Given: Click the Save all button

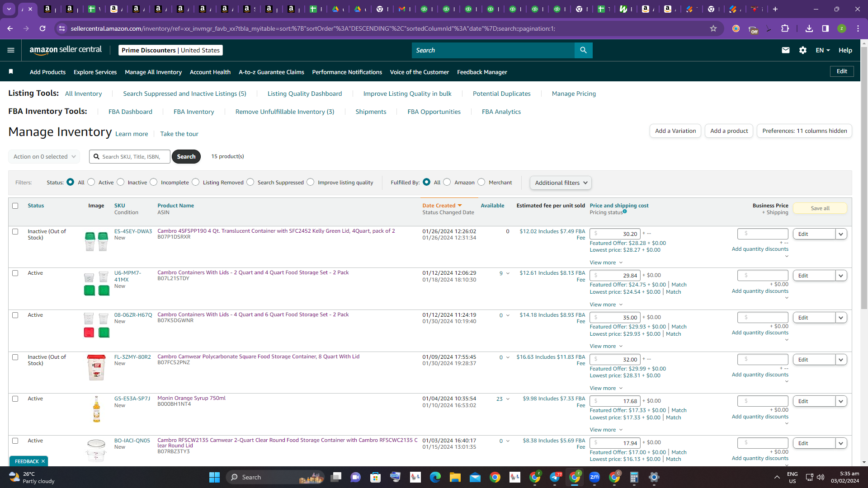Looking at the screenshot, I should (x=820, y=208).
